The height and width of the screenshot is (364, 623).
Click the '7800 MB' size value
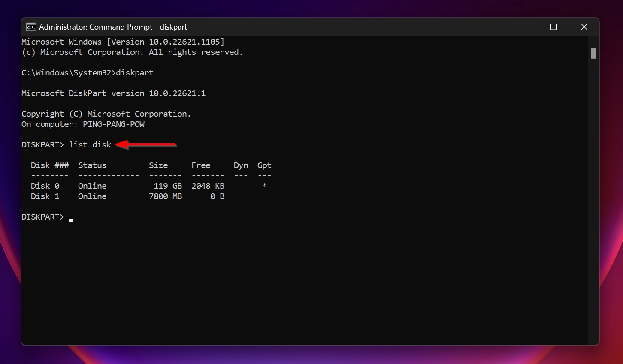[x=166, y=196]
